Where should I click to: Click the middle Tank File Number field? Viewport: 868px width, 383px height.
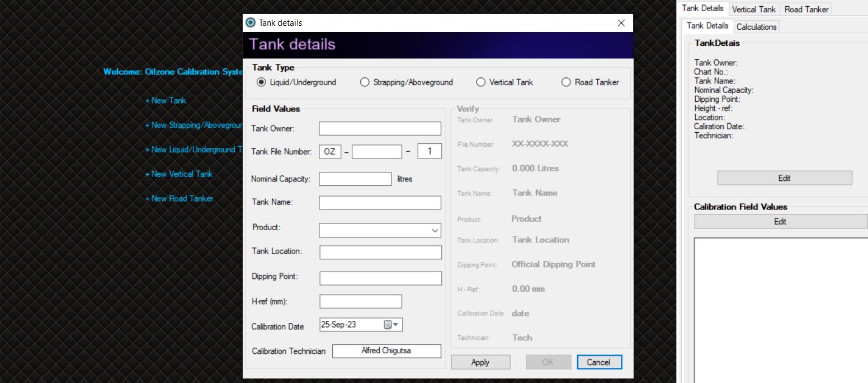[377, 151]
